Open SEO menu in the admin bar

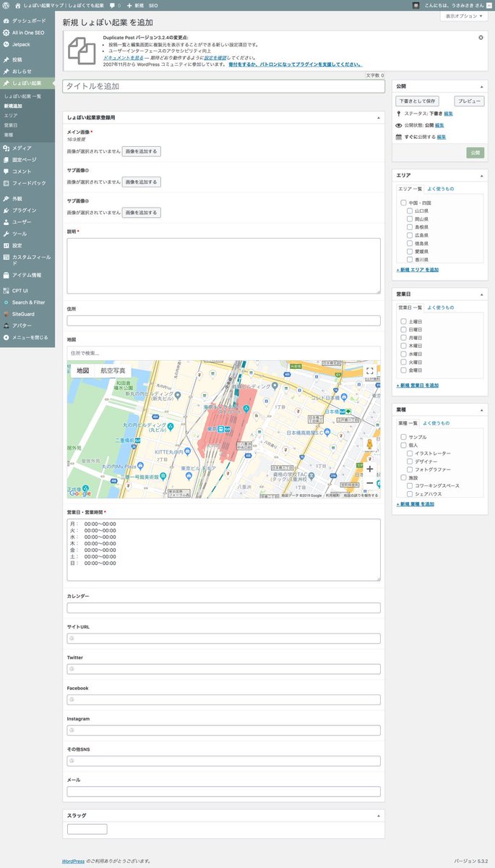[153, 5]
